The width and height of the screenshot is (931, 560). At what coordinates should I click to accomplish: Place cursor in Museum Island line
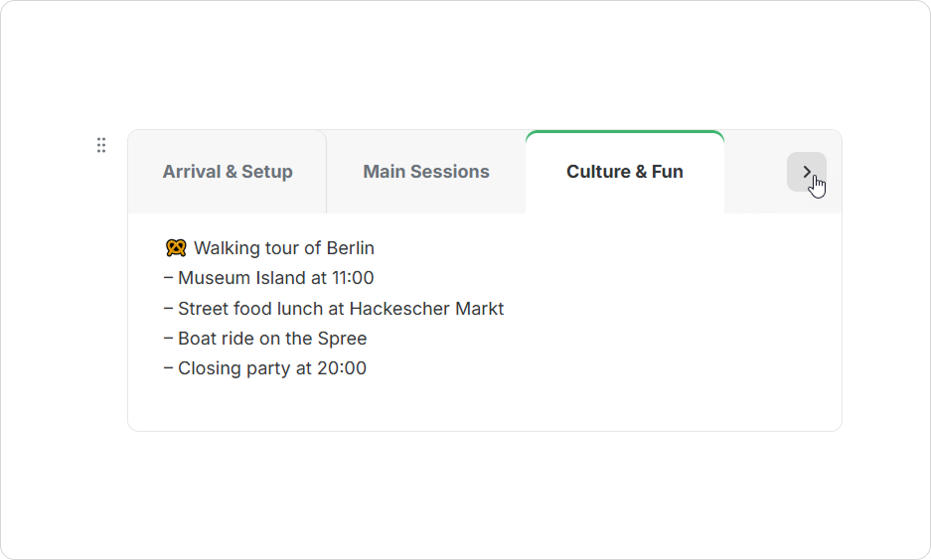[268, 278]
